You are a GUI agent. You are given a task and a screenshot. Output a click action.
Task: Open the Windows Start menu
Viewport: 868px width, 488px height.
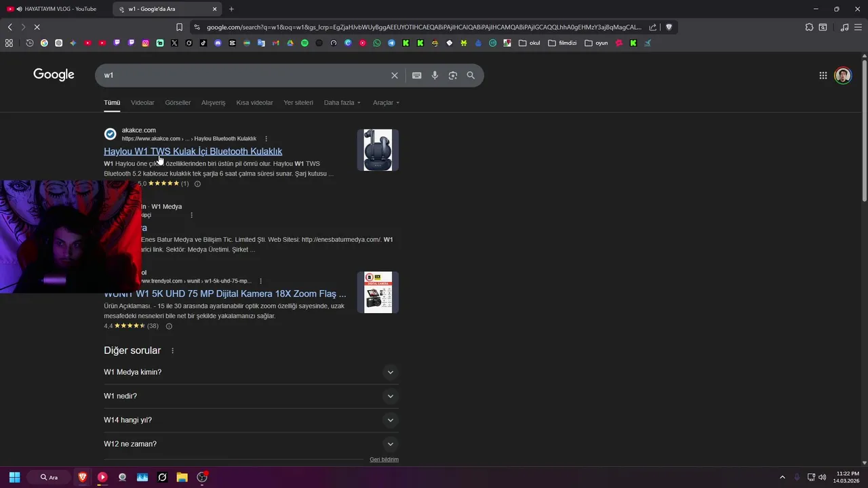pos(14,477)
